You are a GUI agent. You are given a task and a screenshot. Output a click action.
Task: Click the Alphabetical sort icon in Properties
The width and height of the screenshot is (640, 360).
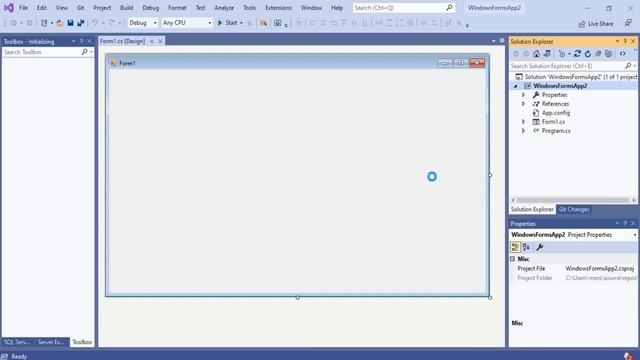pos(526,247)
